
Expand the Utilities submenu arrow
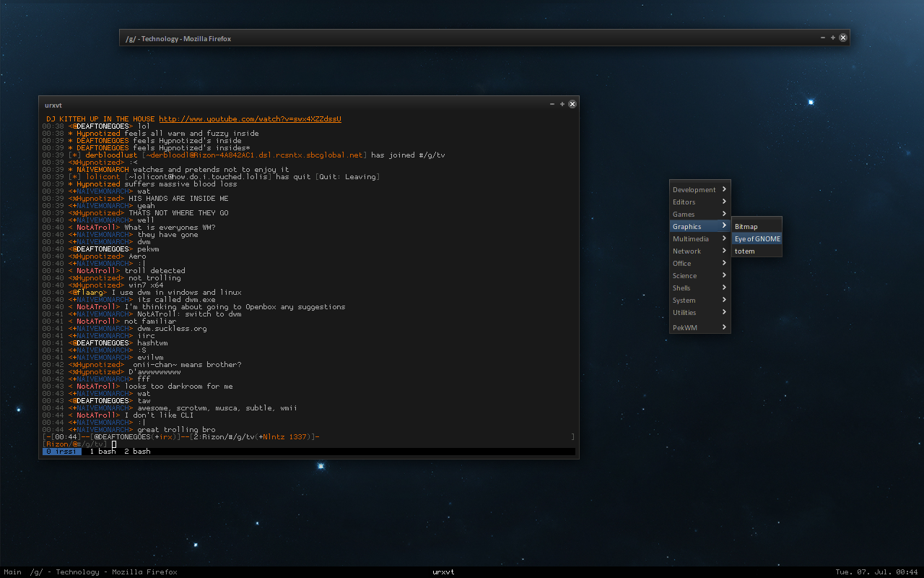click(x=724, y=312)
